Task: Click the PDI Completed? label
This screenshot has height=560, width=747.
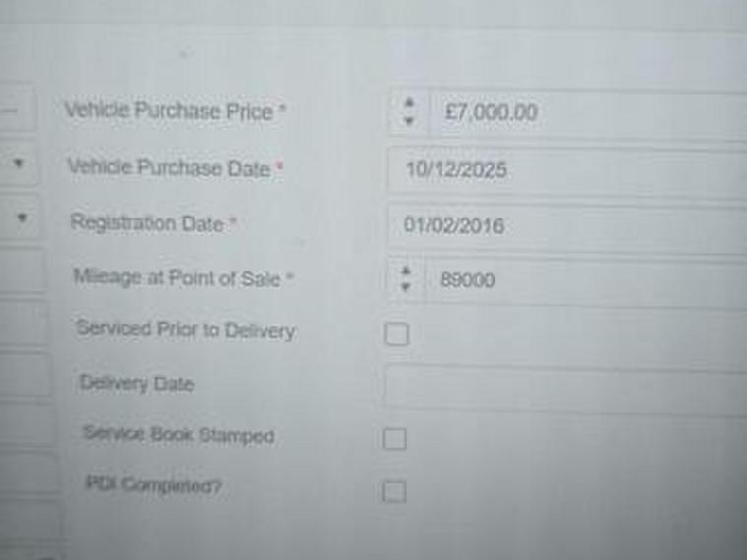Action: click(153, 485)
